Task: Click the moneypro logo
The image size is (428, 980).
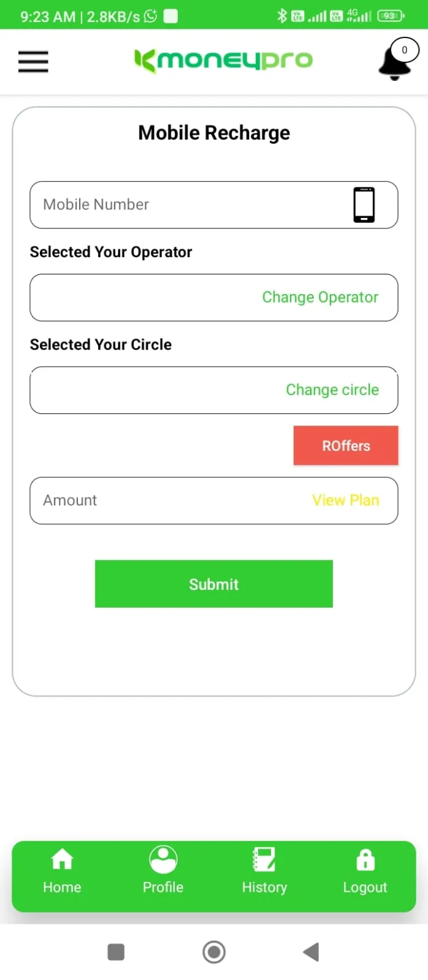Action: point(223,61)
